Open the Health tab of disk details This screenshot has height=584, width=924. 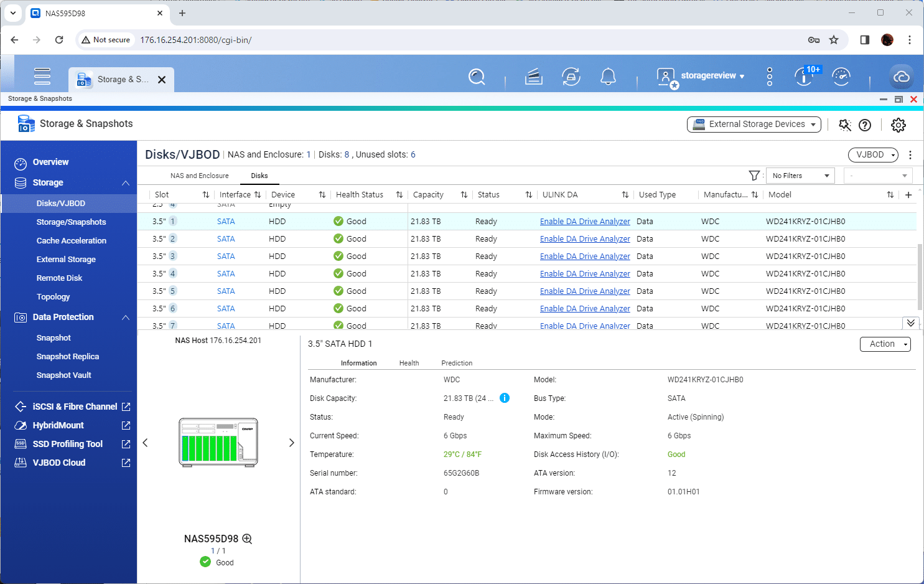click(409, 363)
